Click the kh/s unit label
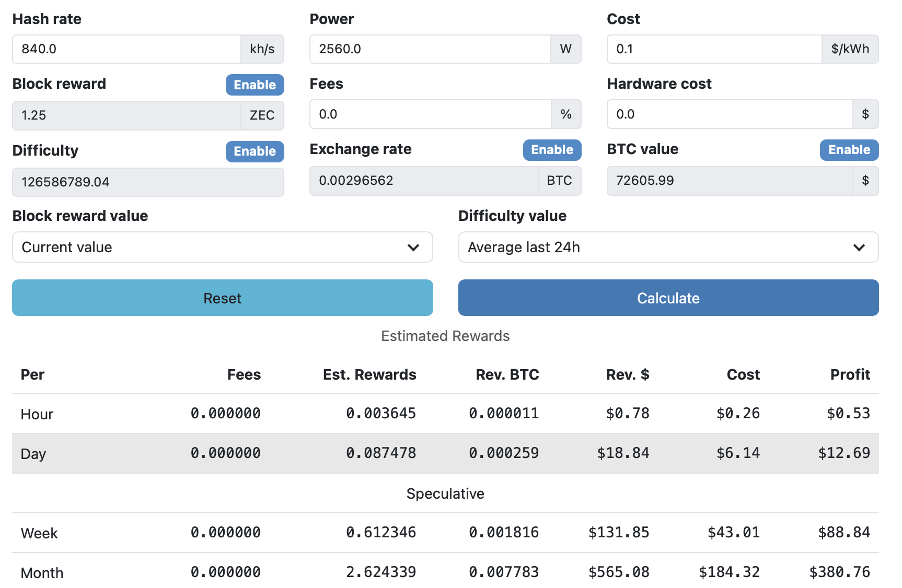The image size is (902, 588). click(262, 49)
